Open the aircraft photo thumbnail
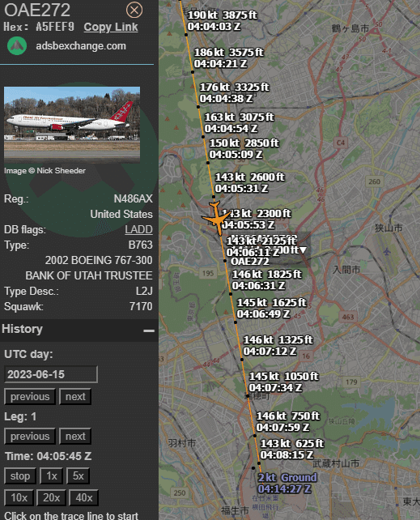The image size is (420, 520). pos(72,125)
